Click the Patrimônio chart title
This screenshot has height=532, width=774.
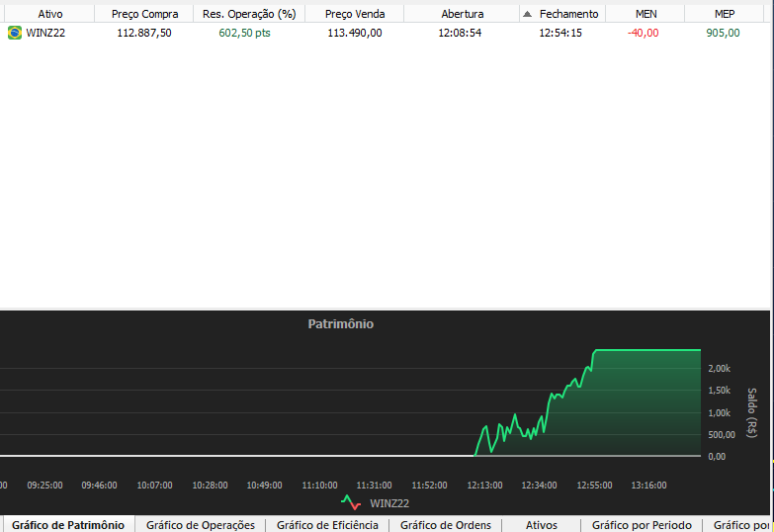coord(341,324)
